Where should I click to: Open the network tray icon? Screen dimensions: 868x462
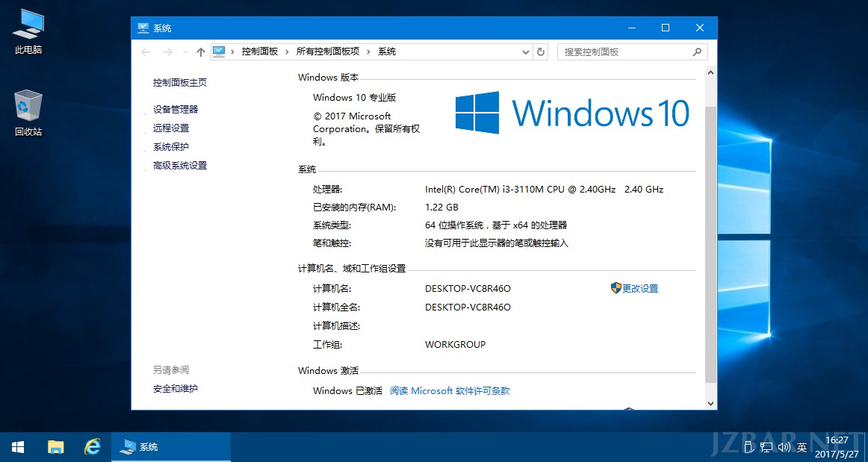tap(766, 447)
